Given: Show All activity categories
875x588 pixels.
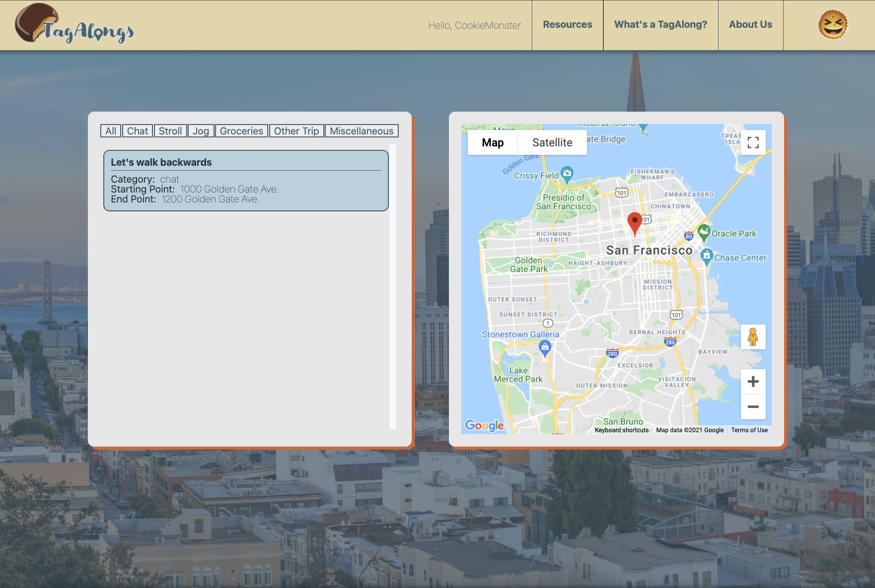Looking at the screenshot, I should coord(111,131).
